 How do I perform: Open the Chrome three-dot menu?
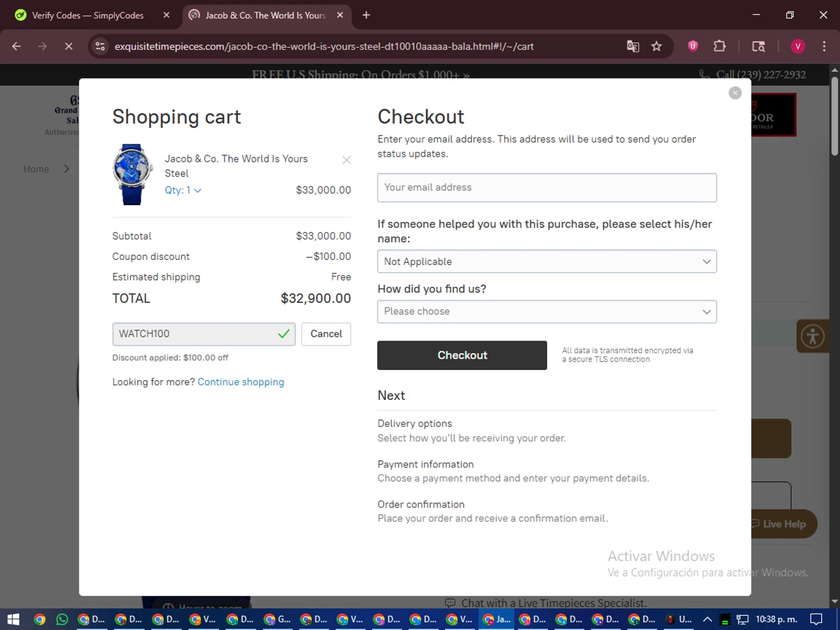click(824, 46)
